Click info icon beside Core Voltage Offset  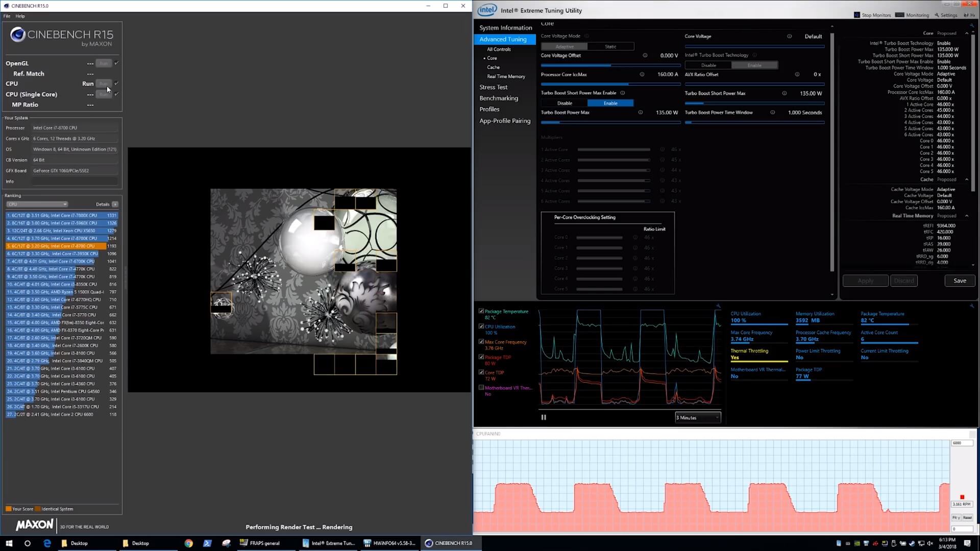tap(645, 56)
